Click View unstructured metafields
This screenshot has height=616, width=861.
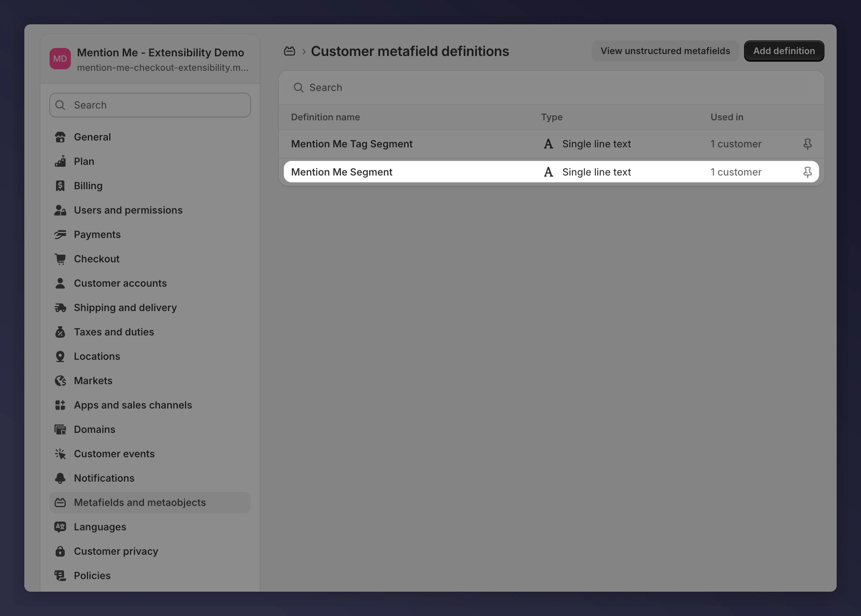pyautogui.click(x=665, y=51)
